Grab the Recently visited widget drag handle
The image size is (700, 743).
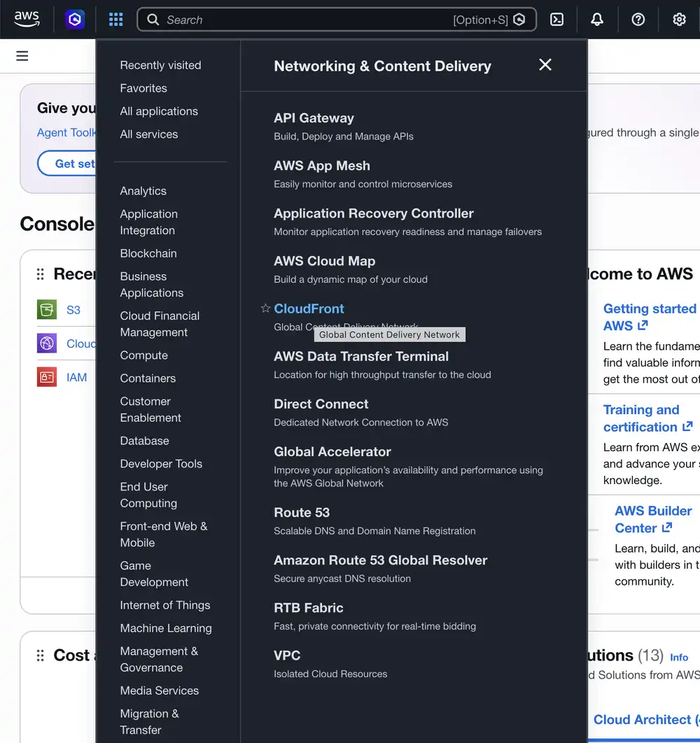coord(41,274)
